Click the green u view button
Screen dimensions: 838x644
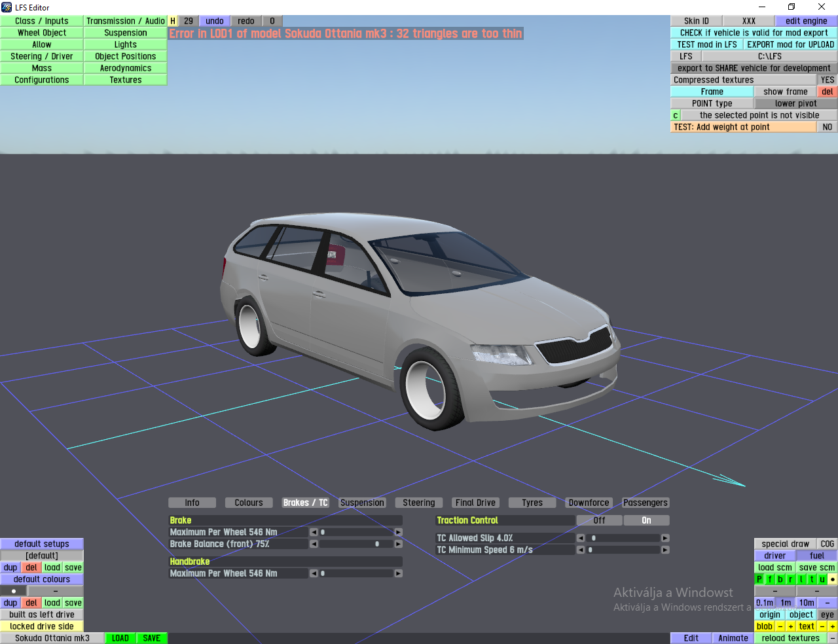[x=822, y=579]
